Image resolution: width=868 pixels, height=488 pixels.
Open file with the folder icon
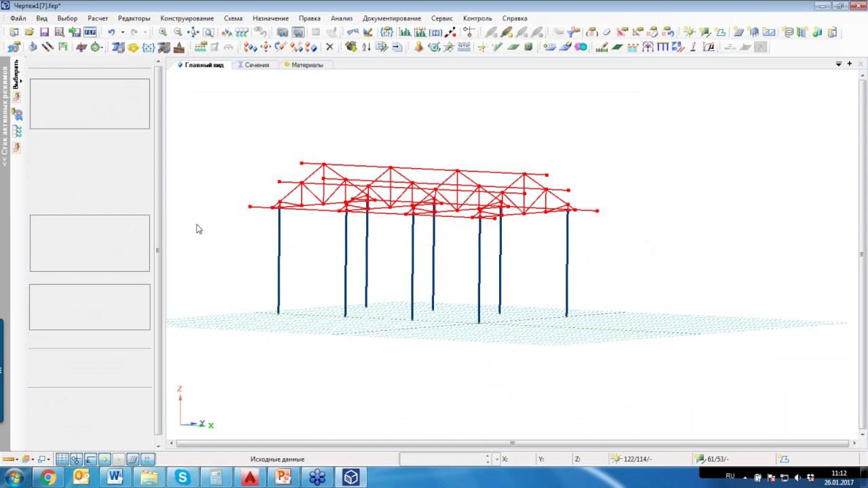[29, 32]
